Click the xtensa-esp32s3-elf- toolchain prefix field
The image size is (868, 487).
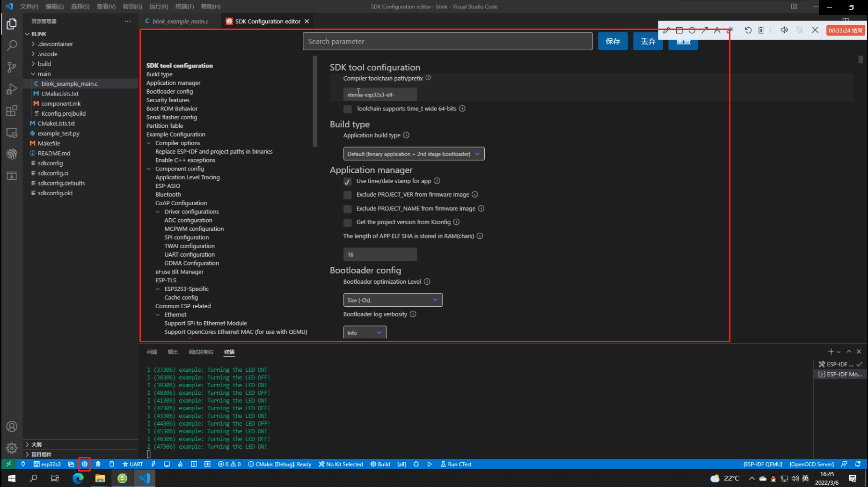pyautogui.click(x=380, y=95)
